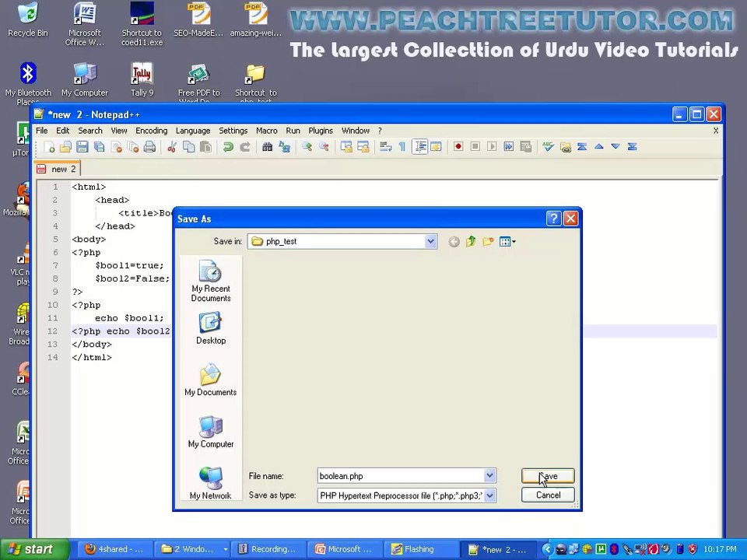
Task: Click the Close All toolbar icon
Action: click(x=133, y=147)
